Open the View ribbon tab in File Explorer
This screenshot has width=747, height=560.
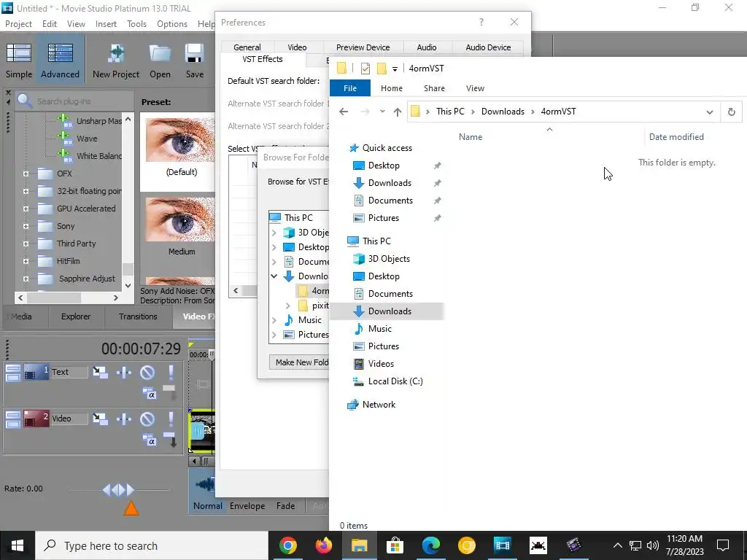475,88
